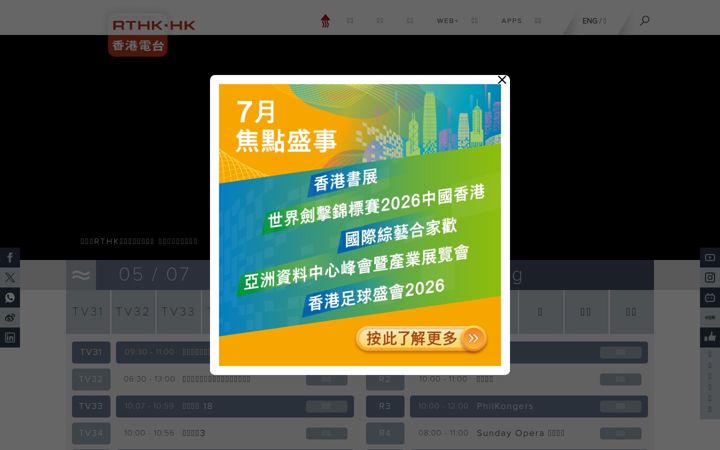Open the WEB+ menu item
720x450 pixels.
pos(447,21)
